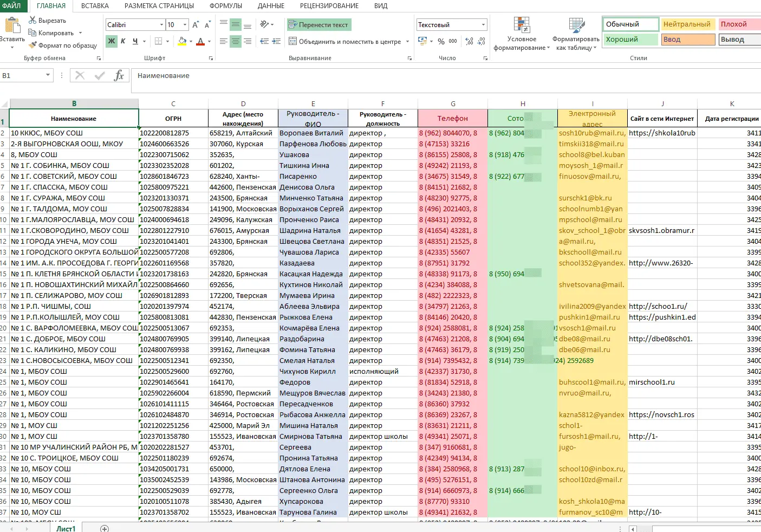Cancel formula entry X icon
This screenshot has width=761, height=532.
[80, 76]
